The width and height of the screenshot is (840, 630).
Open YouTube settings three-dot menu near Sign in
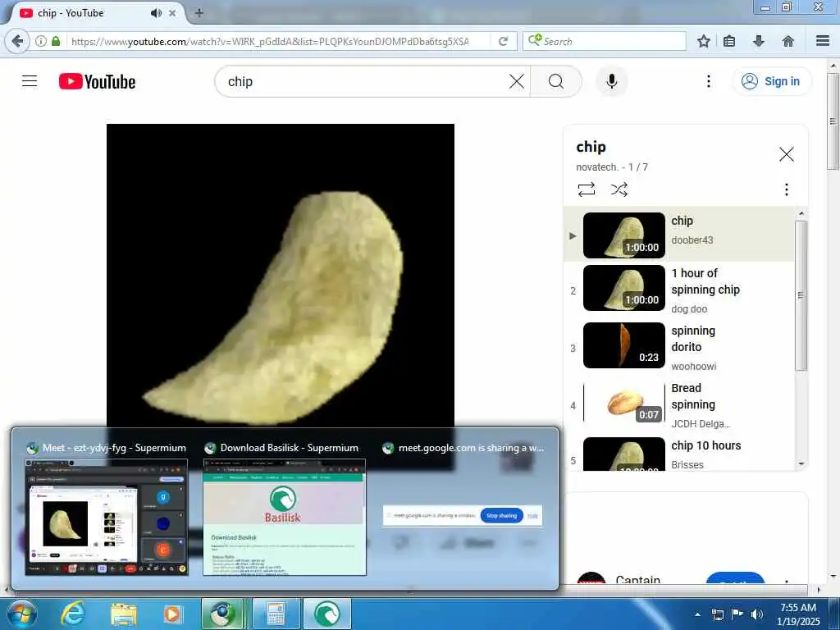pos(708,81)
